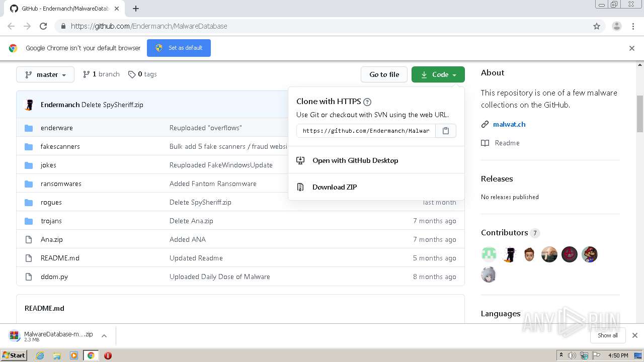
Task: Click the fakescanners folder icon
Action: click(29, 146)
